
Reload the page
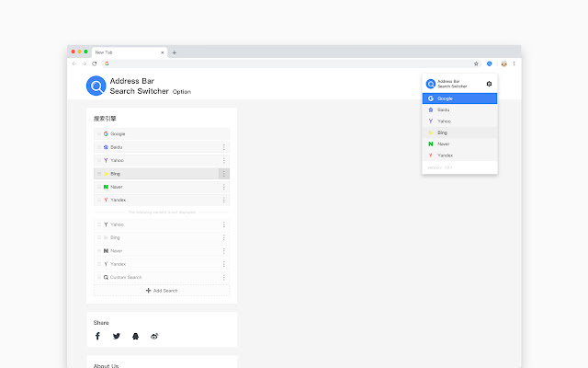[x=95, y=63]
